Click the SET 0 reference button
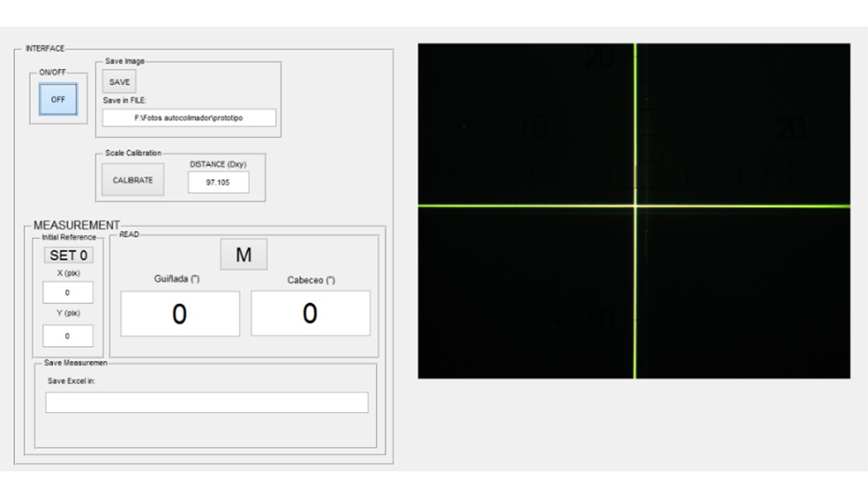 coord(69,255)
